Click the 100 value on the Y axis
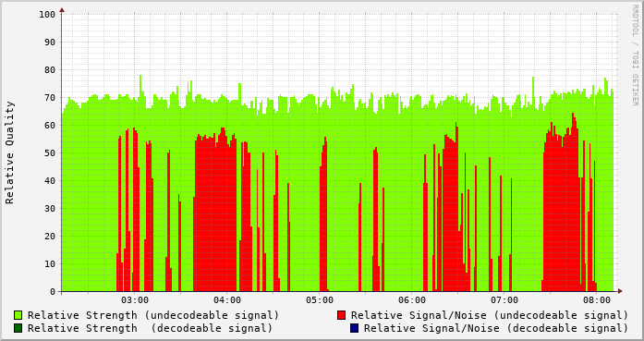The width and height of the screenshot is (644, 341). 47,15
